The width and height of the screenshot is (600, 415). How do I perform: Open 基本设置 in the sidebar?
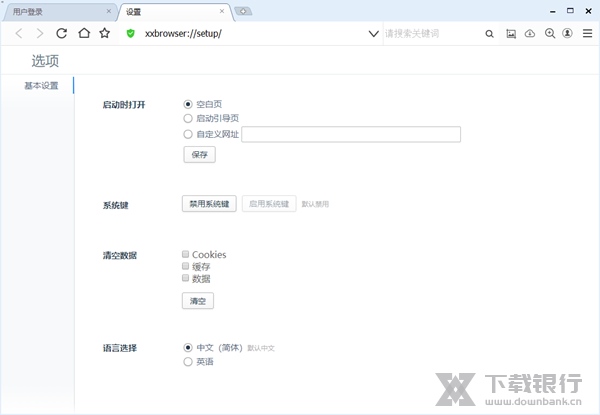[41, 86]
